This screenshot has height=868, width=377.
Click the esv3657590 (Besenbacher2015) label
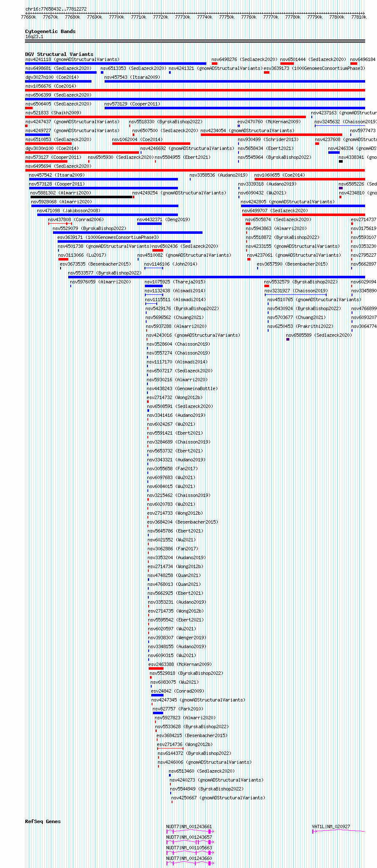(x=293, y=264)
